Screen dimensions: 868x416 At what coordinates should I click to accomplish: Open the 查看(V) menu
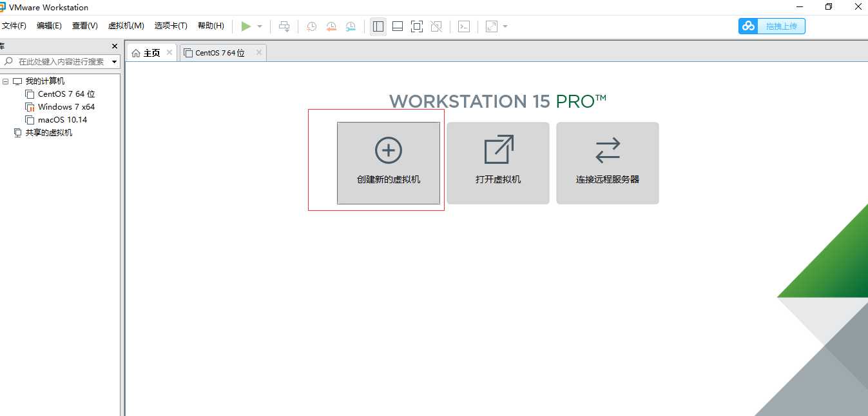[x=84, y=26]
